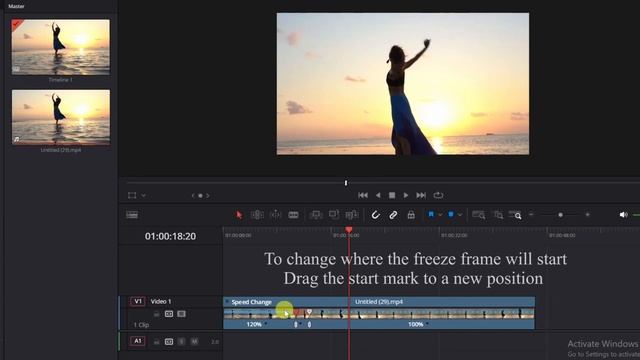Toggle loop playback icon
The image size is (640, 360).
point(438,195)
